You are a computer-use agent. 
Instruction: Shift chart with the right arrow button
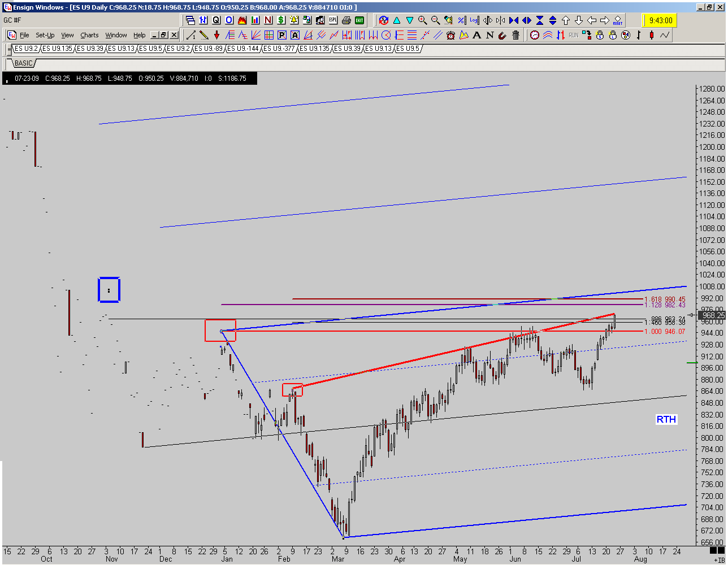[605, 20]
